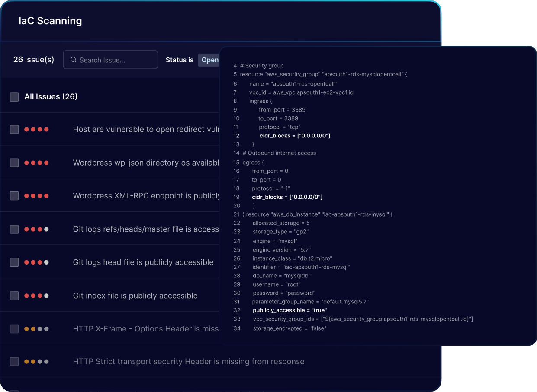Type in the Search Issue field
Image resolution: width=537 pixels, height=392 pixels.
click(115, 60)
